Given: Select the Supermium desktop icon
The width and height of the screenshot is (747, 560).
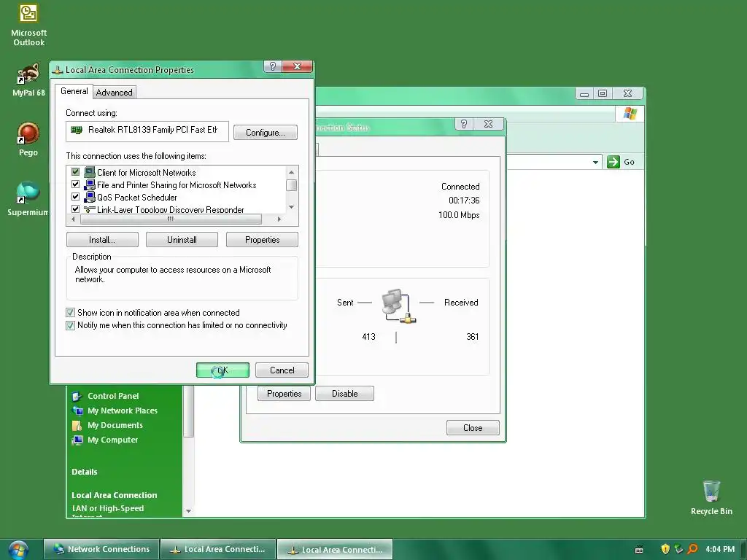Looking at the screenshot, I should click(x=28, y=198).
